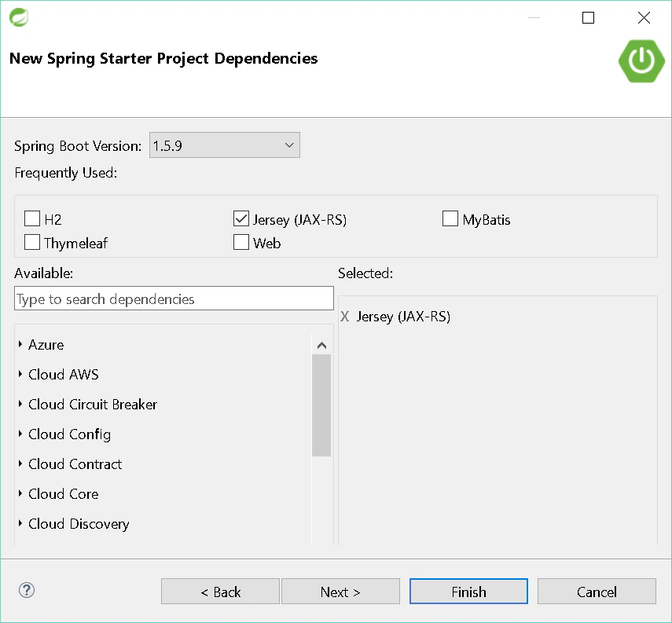The image size is (672, 623).
Task: Select the Cloud Config row label
Action: point(69,434)
